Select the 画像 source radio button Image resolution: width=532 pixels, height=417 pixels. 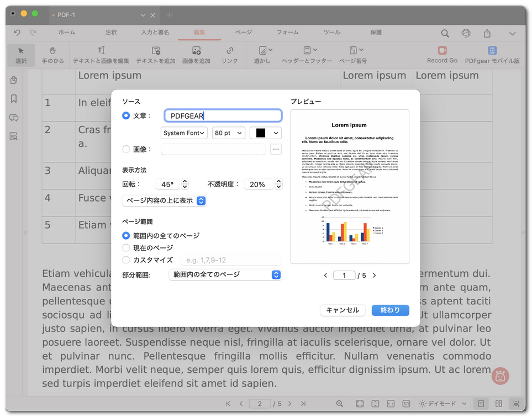point(126,149)
